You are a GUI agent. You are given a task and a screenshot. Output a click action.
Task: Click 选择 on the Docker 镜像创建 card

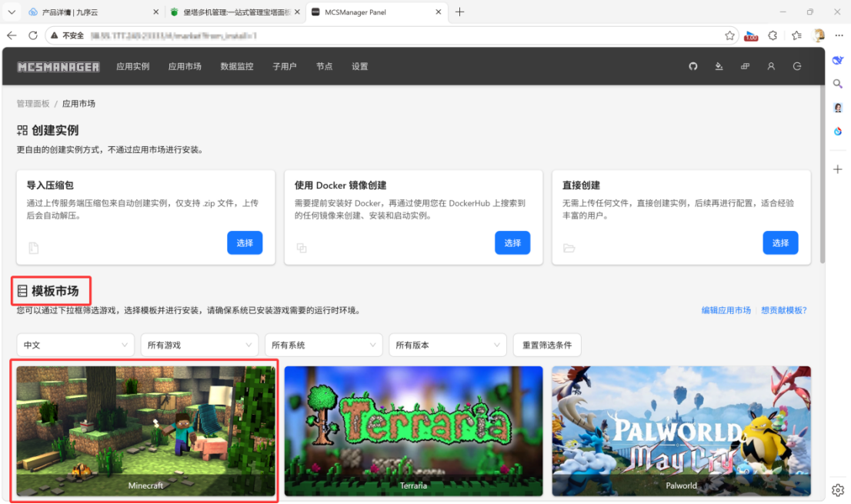[x=512, y=242]
